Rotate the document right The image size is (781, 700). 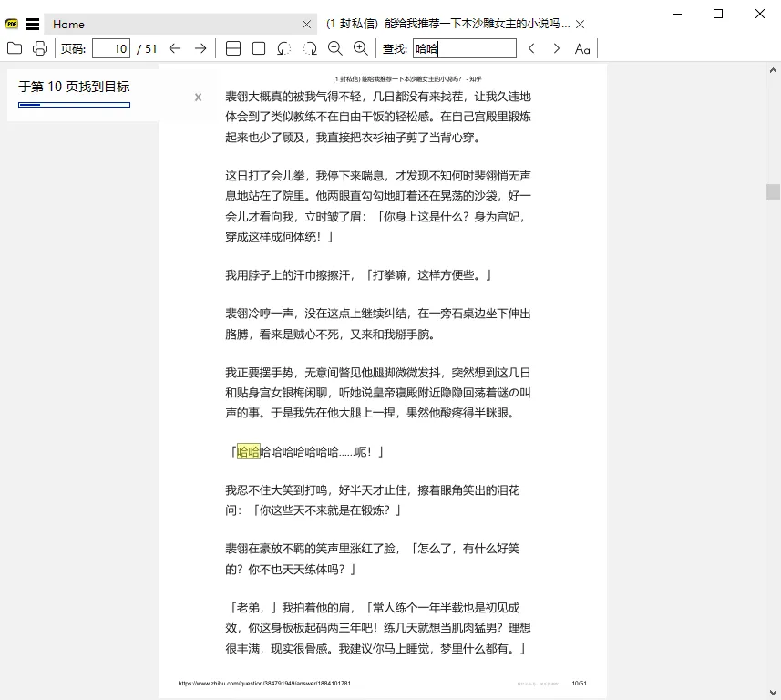(309, 48)
